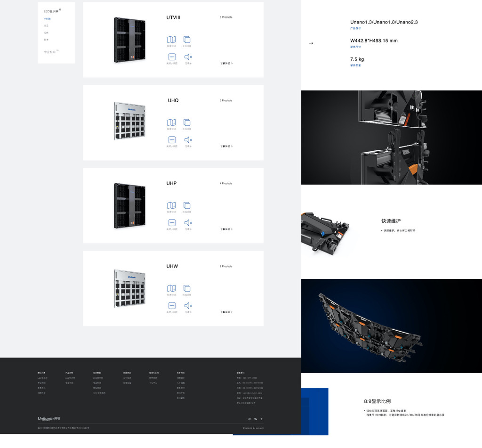Click the stacked squares icon in UHQ card
The image size is (482, 448).
coord(187,122)
